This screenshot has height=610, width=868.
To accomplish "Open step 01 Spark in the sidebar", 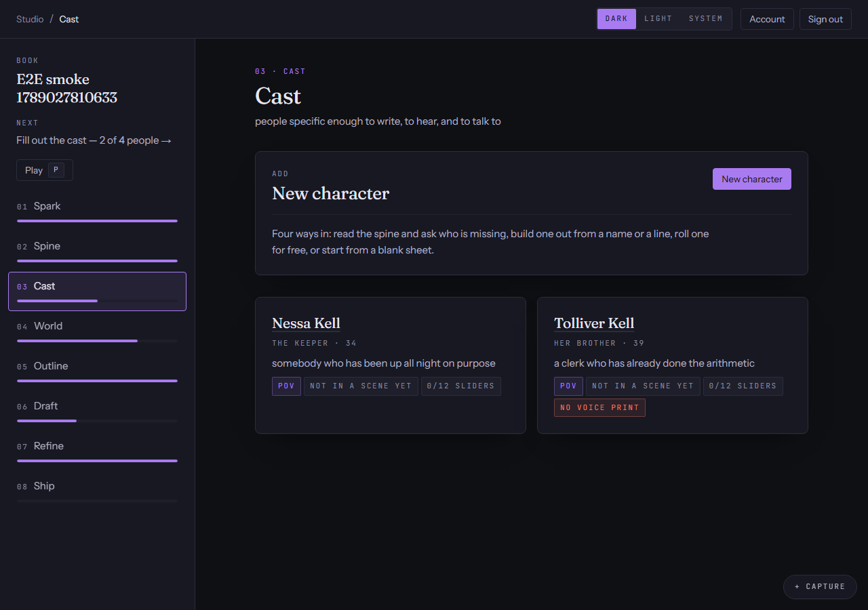I will pyautogui.click(x=97, y=211).
